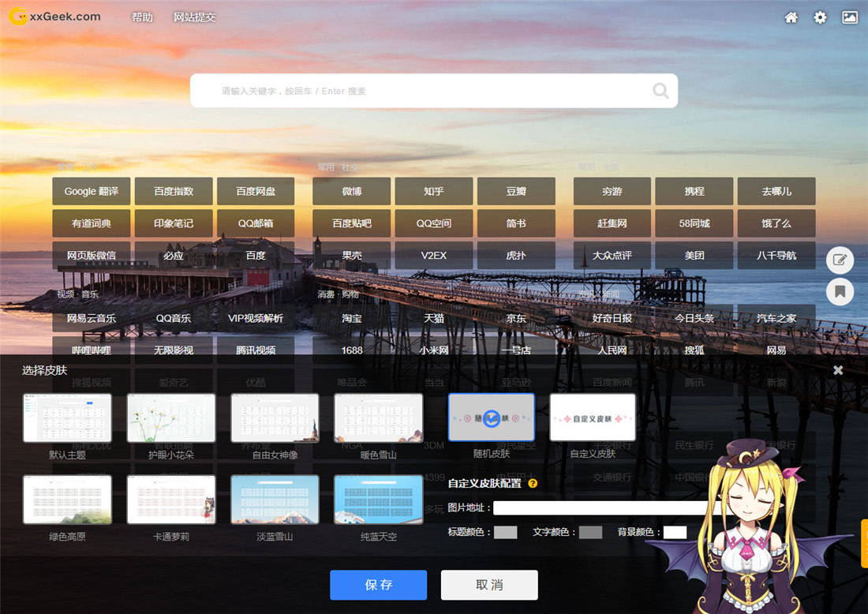The width and height of the screenshot is (868, 614).
Task: Open the Google 翻译 link
Action: pos(92,191)
